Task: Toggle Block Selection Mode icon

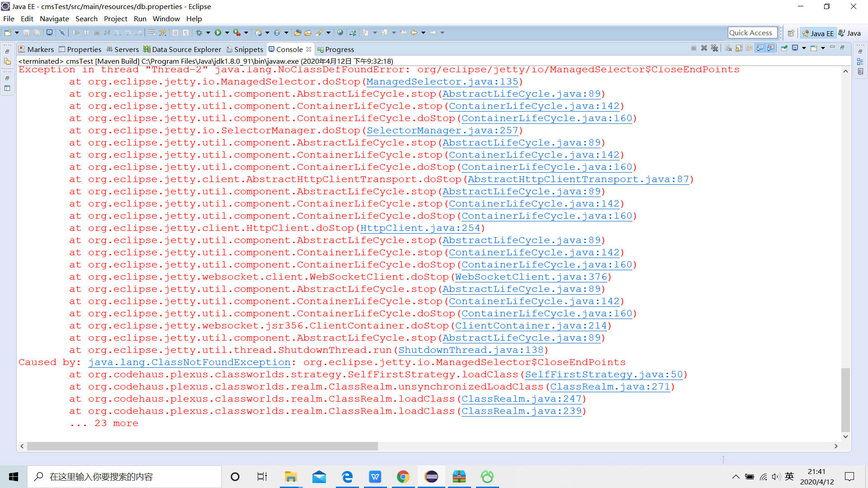Action: click(x=175, y=33)
